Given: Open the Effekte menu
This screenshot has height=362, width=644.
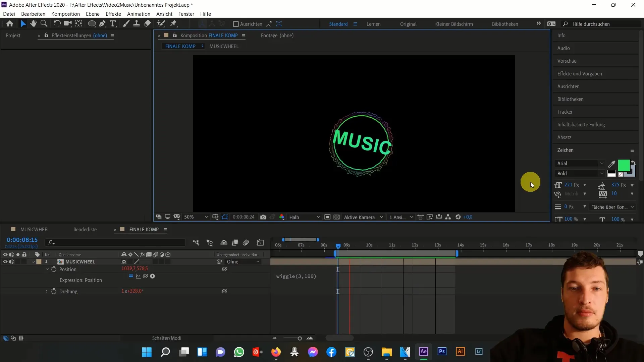Looking at the screenshot, I should click(x=113, y=14).
